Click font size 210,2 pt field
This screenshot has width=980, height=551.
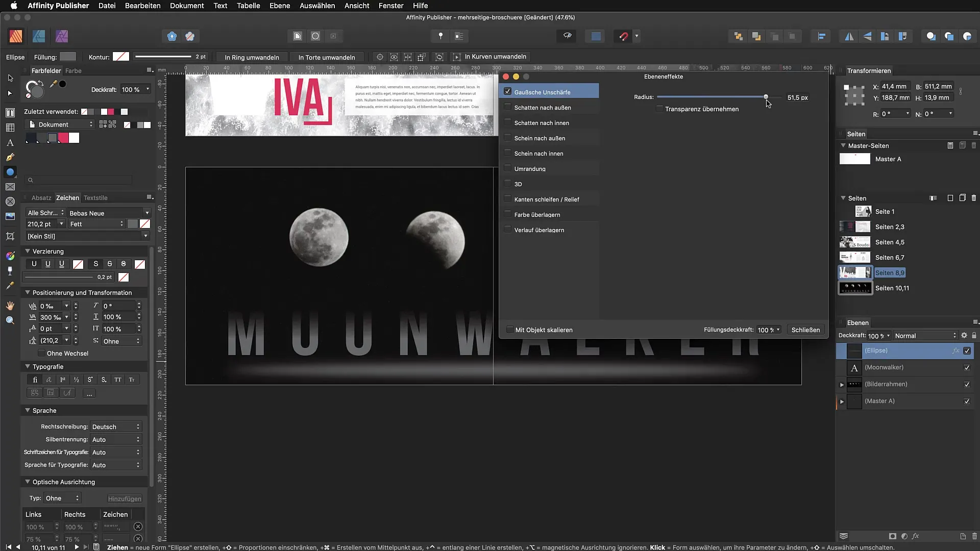41,224
